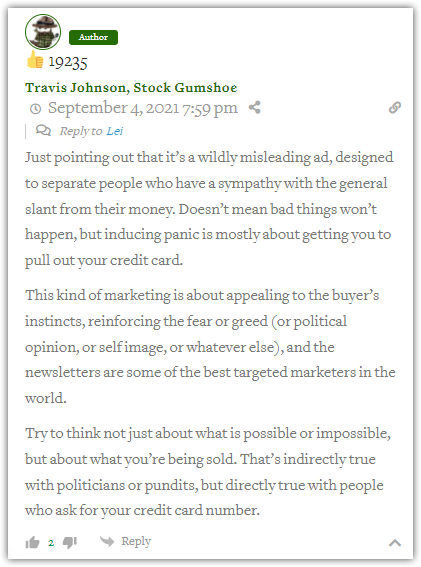
Task: Click the 'Reply to' label text
Action: 81,131
